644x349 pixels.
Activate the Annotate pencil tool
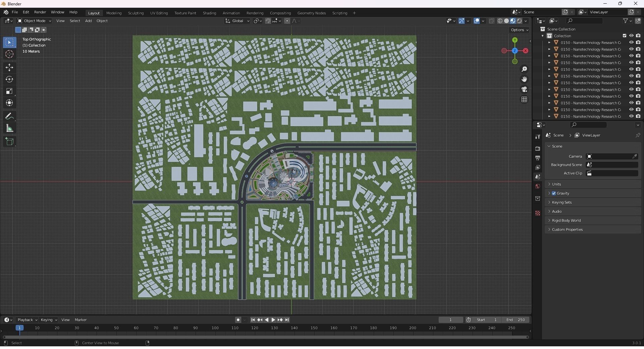[x=9, y=116]
